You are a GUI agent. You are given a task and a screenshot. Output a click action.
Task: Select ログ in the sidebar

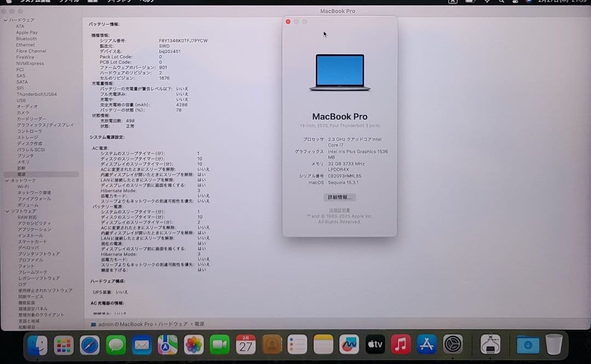pyautogui.click(x=22, y=285)
